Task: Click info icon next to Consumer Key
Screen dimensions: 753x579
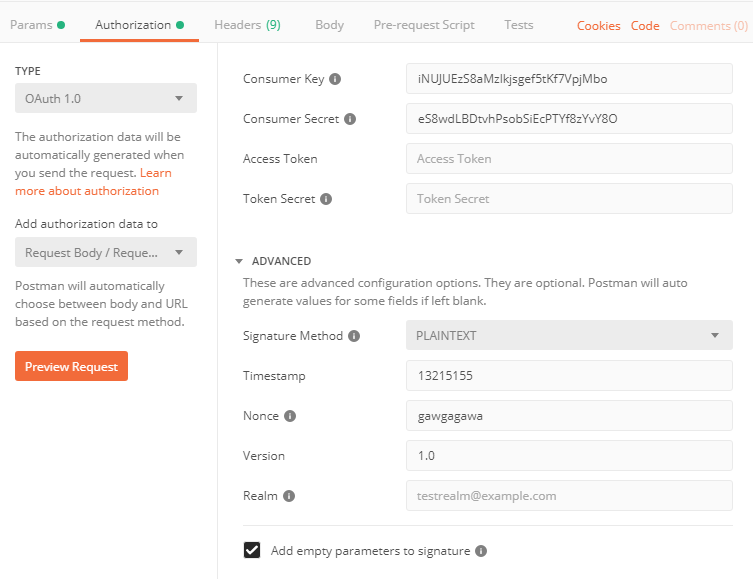Action: [335, 79]
